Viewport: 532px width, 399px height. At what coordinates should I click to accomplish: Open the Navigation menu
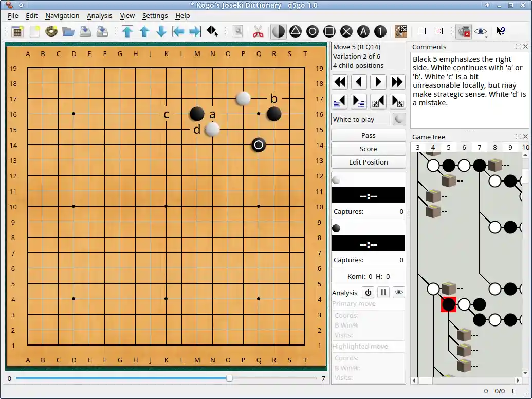pos(62,15)
